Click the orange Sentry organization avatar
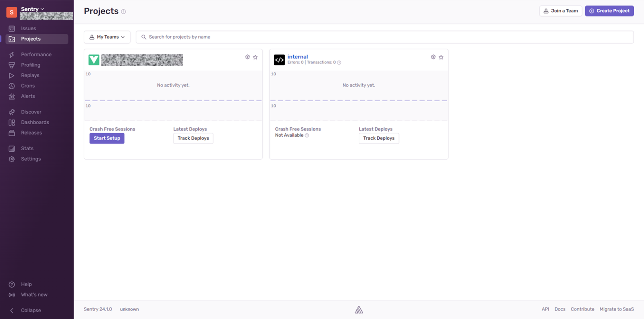The height and width of the screenshot is (319, 644). point(12,12)
